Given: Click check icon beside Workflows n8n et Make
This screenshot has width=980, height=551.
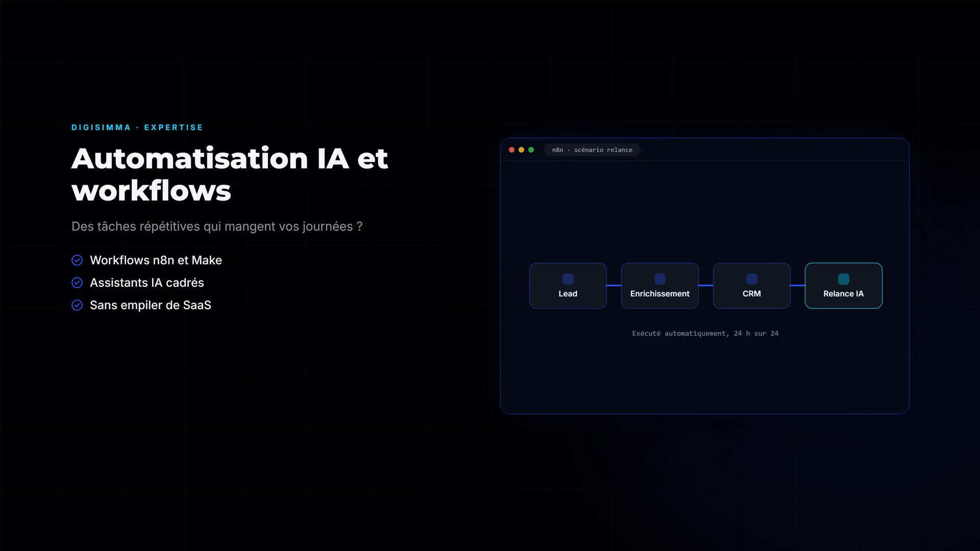Looking at the screenshot, I should click(77, 260).
